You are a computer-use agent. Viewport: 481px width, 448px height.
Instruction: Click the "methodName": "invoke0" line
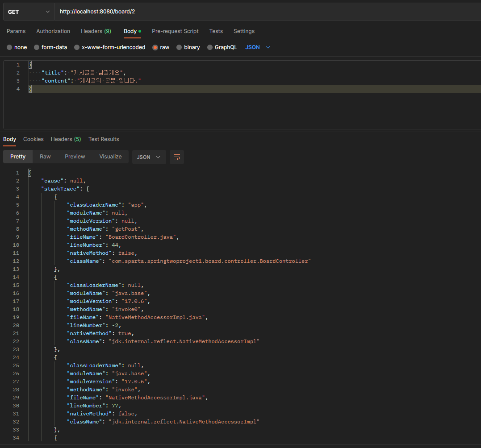tap(105, 309)
